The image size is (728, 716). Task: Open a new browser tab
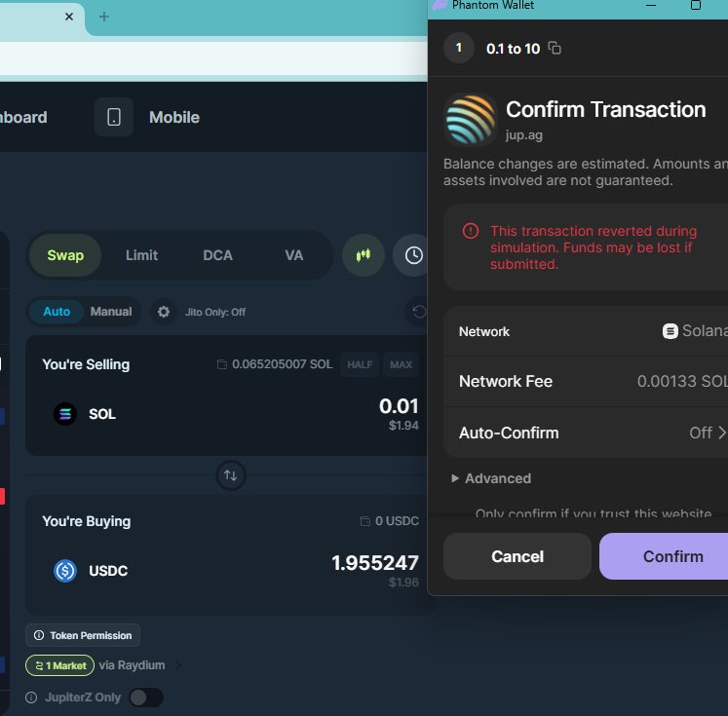[104, 17]
